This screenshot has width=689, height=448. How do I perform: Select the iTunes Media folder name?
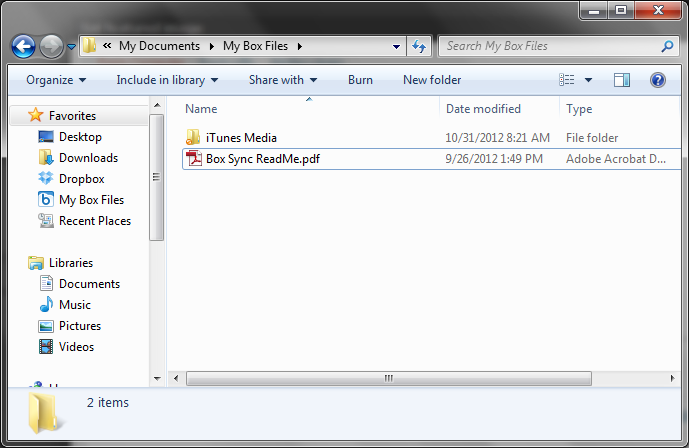241,137
